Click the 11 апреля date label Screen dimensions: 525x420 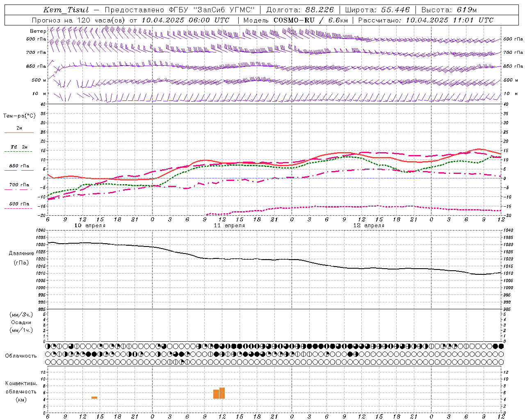point(229,226)
